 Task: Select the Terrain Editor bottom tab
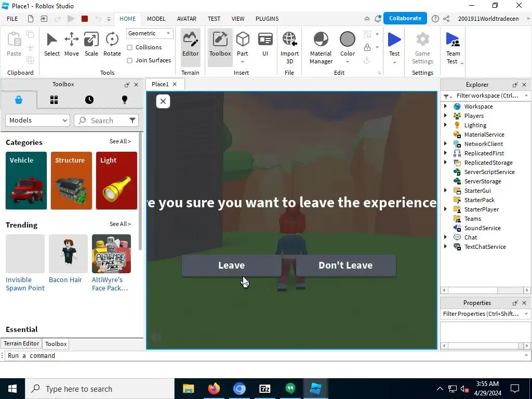click(21, 343)
